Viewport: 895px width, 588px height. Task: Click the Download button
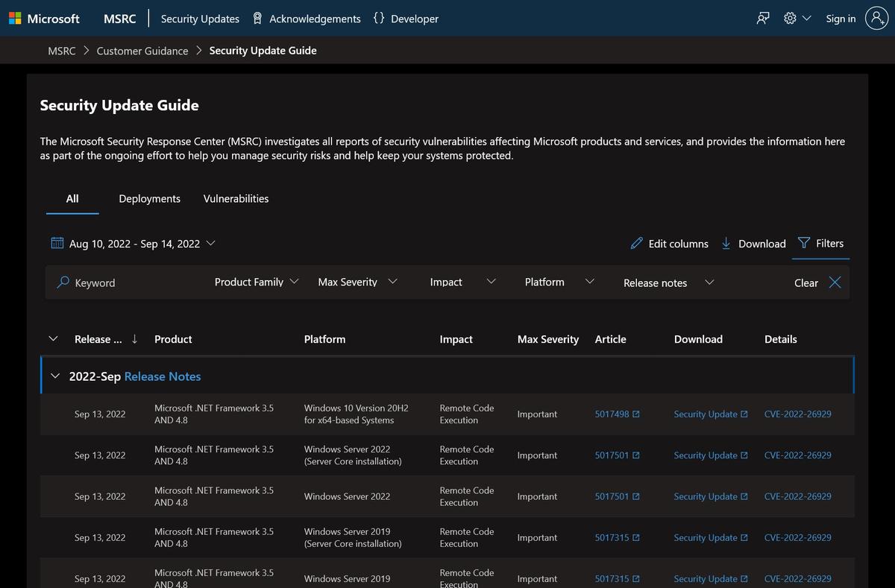point(753,243)
